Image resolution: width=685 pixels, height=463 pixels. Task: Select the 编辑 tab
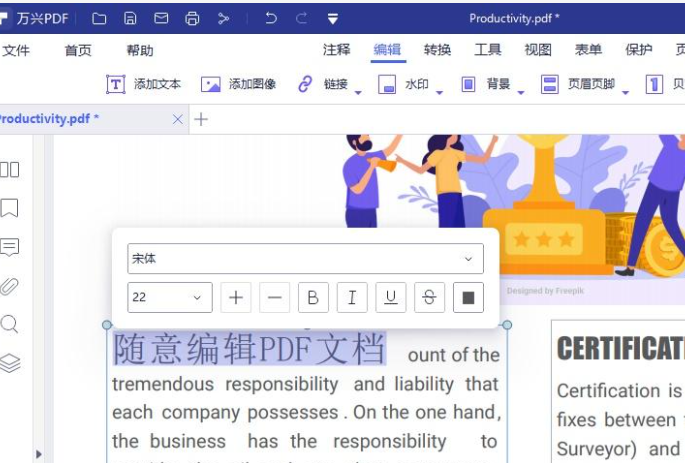pyautogui.click(x=387, y=50)
